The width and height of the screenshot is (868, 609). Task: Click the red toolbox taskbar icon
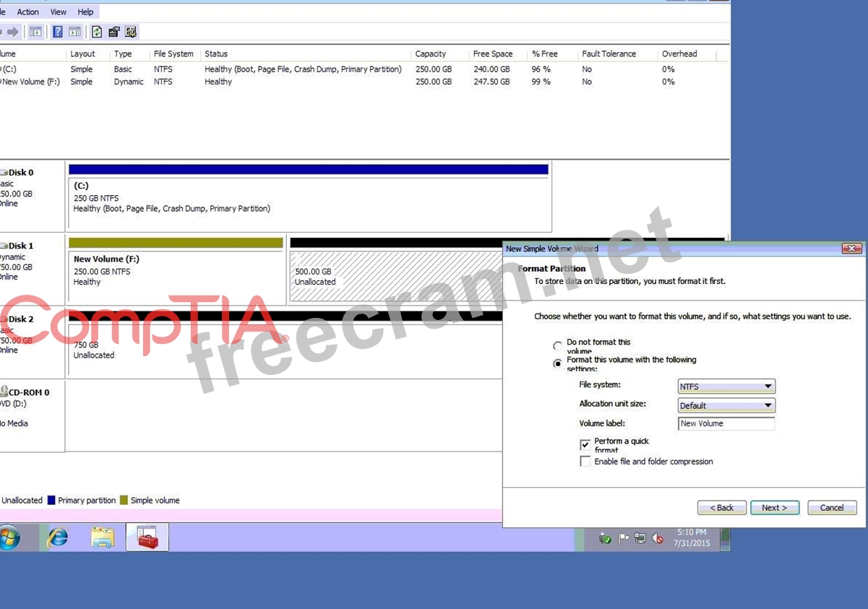pyautogui.click(x=147, y=537)
